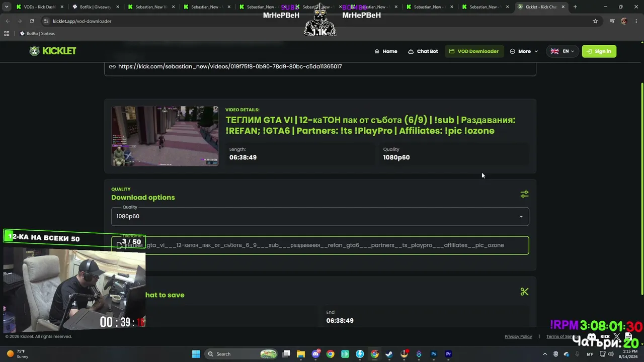Expand the Quality dropdown showing 1080p60
The width and height of the screenshot is (644, 362).
pos(320,217)
